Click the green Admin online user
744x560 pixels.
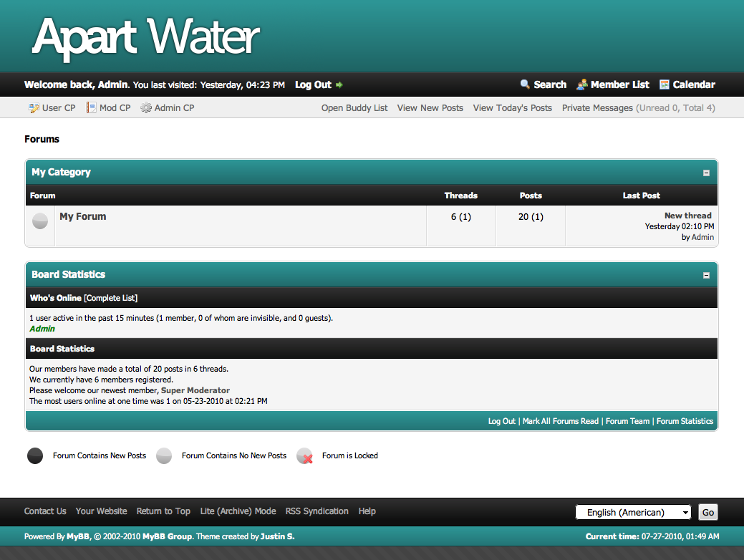pos(42,329)
